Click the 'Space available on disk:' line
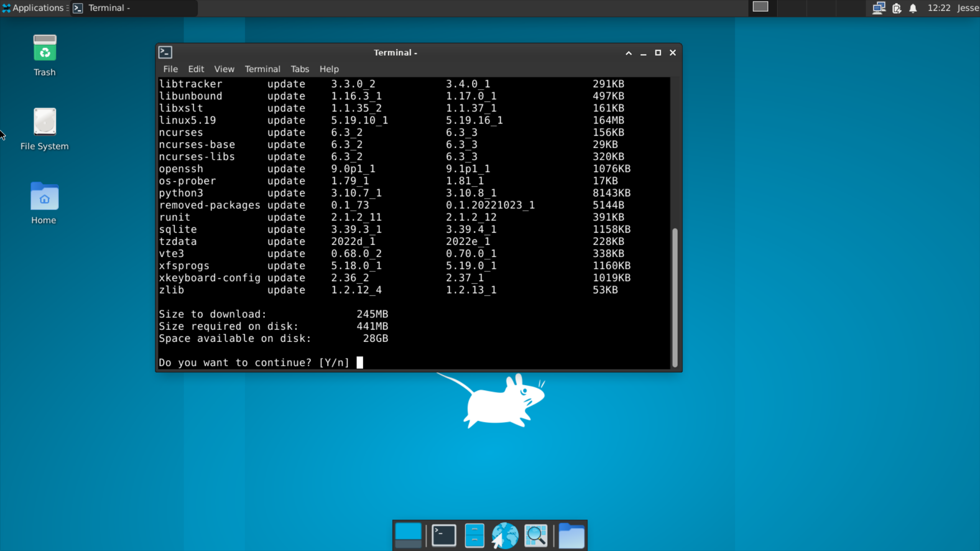980x551 pixels. point(273,338)
